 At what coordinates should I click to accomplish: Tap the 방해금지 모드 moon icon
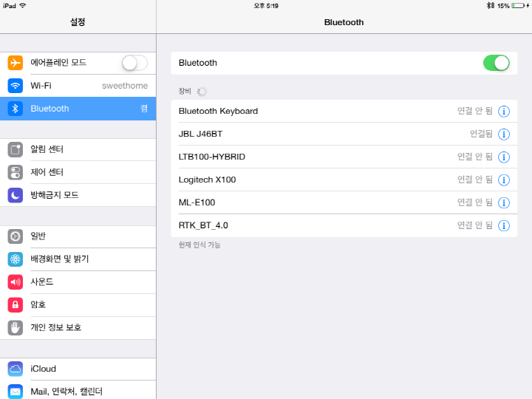click(16, 195)
